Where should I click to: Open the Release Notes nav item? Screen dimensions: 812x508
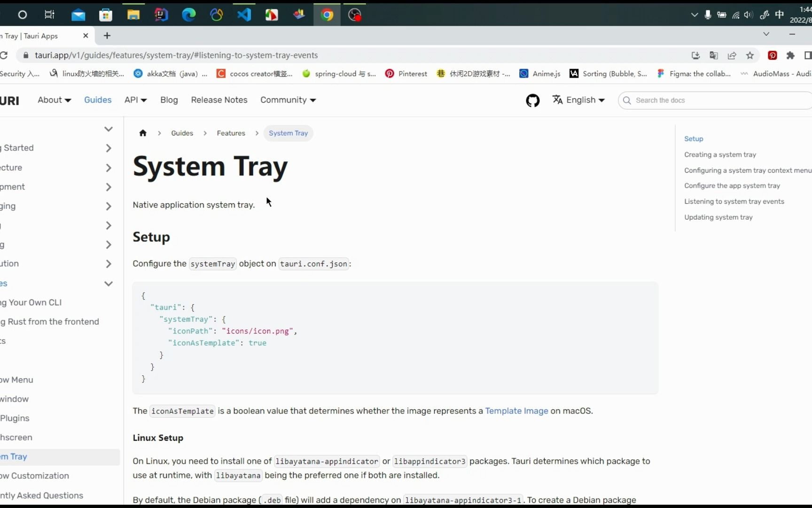tap(219, 100)
